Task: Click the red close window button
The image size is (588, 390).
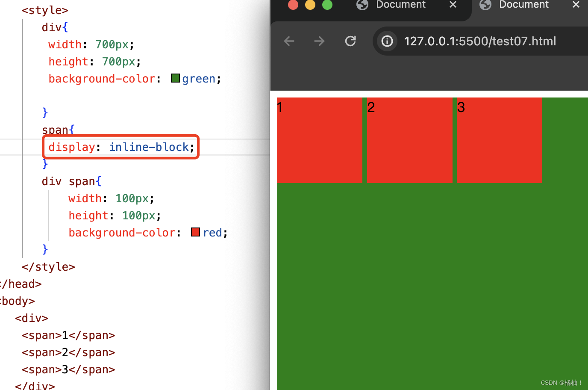Action: [x=293, y=4]
